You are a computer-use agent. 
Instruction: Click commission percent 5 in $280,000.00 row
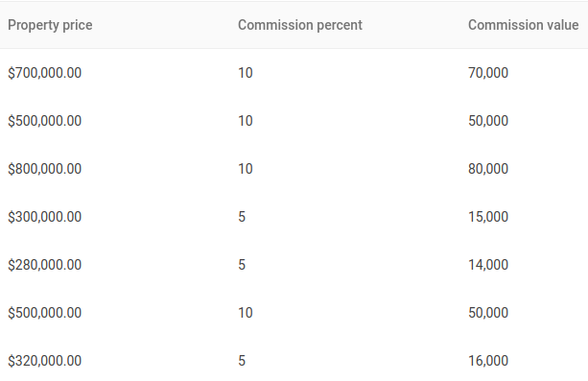tap(242, 265)
